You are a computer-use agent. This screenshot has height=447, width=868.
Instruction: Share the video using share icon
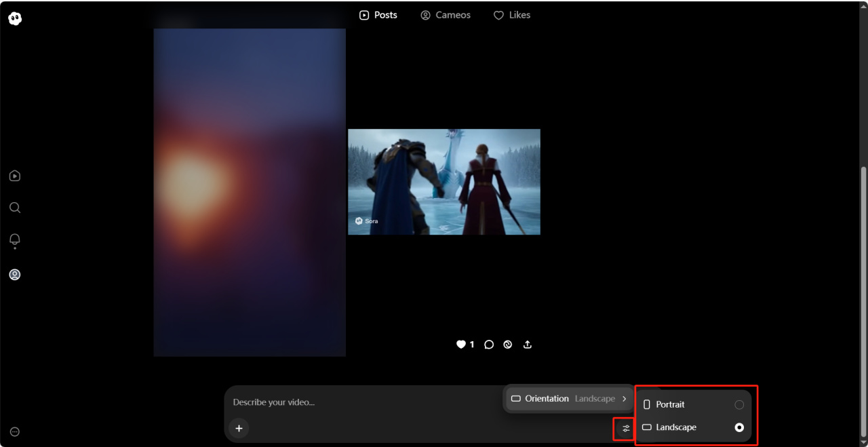tap(528, 345)
